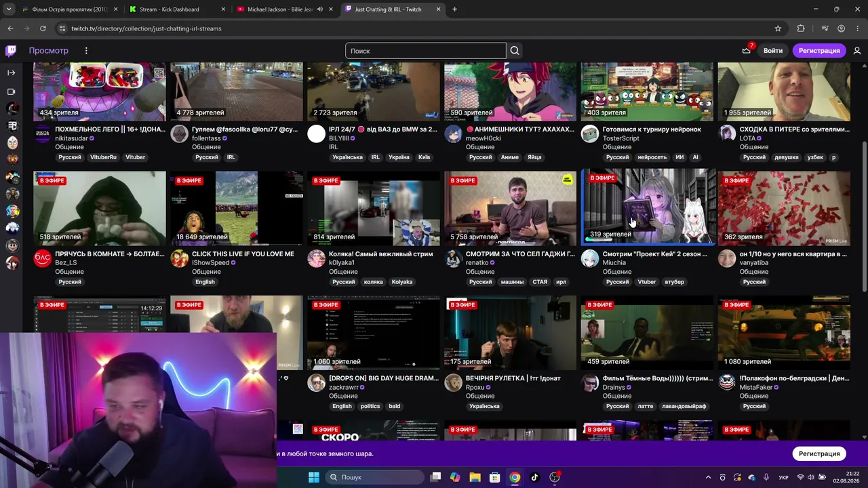Show hidden system tray icons chevron
Image resolution: width=868 pixels, height=488 pixels.
coord(708,477)
